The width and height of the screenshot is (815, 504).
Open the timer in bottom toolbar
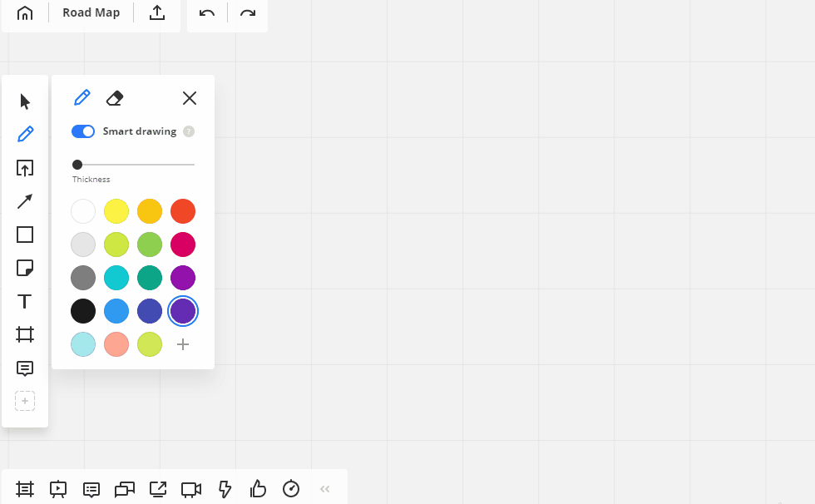click(x=291, y=488)
